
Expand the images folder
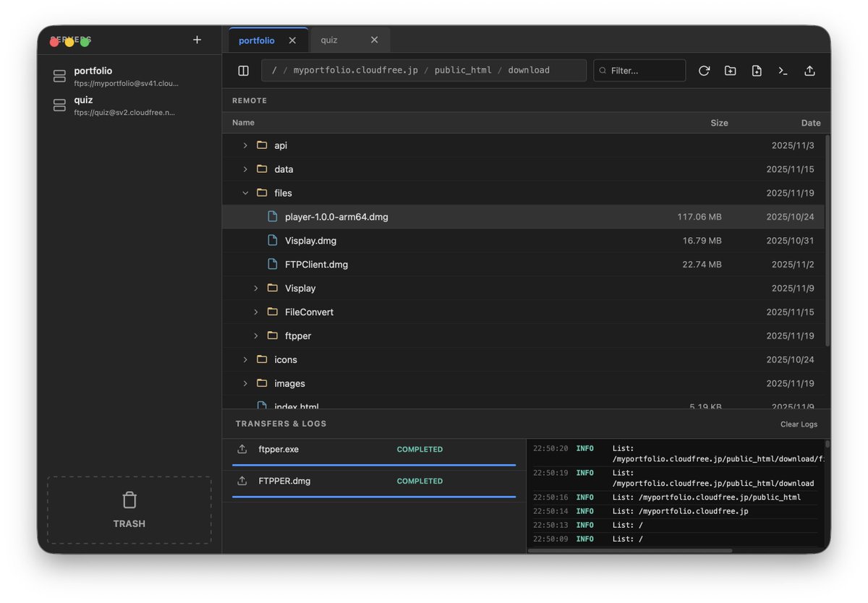pyautogui.click(x=245, y=384)
